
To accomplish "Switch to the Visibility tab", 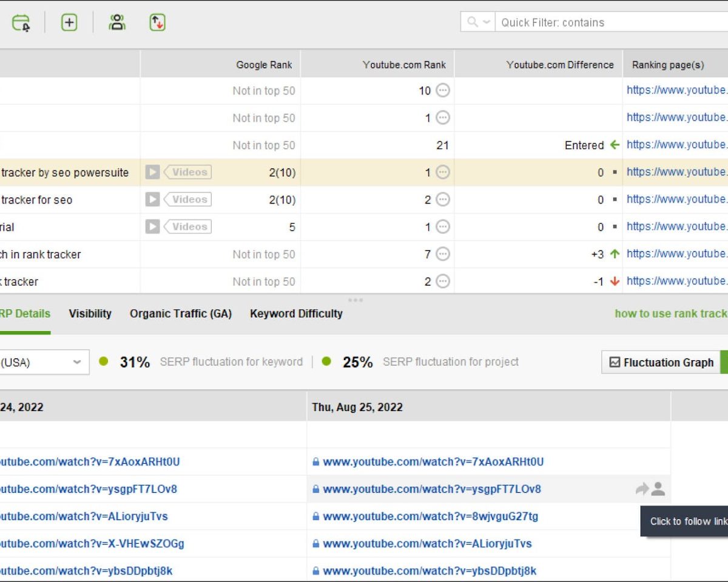I will (90, 313).
